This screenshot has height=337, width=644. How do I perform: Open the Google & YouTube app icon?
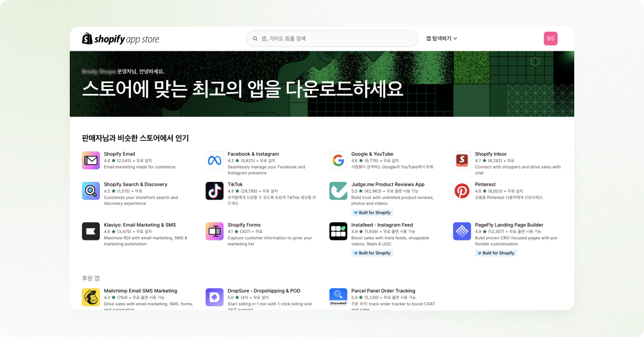pos(338,160)
